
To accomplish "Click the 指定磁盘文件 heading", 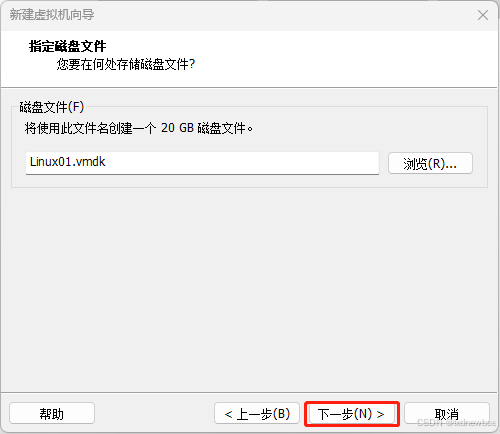I will (x=68, y=46).
